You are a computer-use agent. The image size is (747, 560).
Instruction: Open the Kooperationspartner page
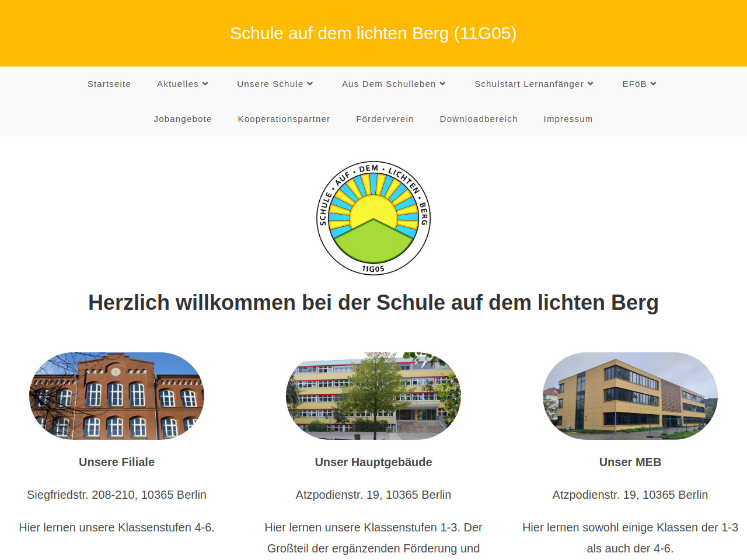pos(284,119)
